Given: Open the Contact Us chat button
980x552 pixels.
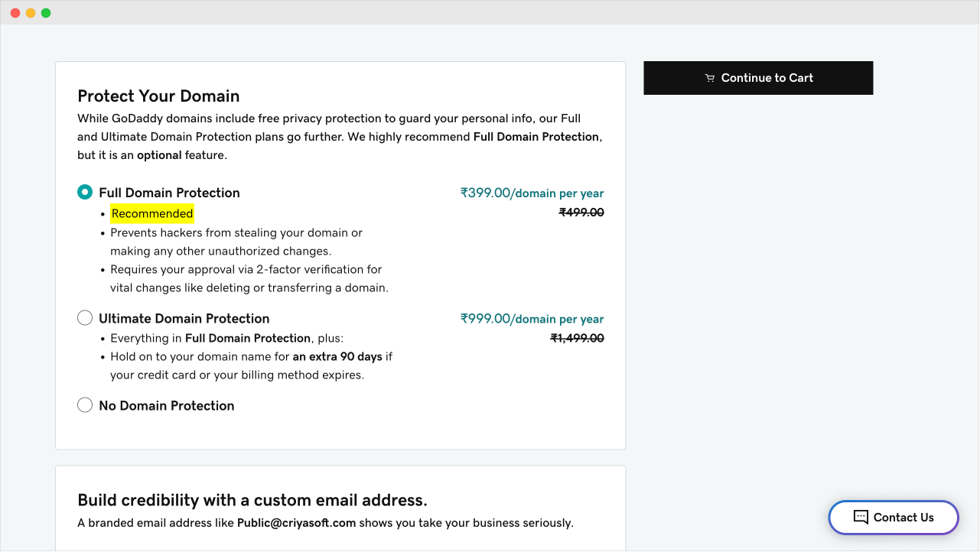Looking at the screenshot, I should (894, 518).
